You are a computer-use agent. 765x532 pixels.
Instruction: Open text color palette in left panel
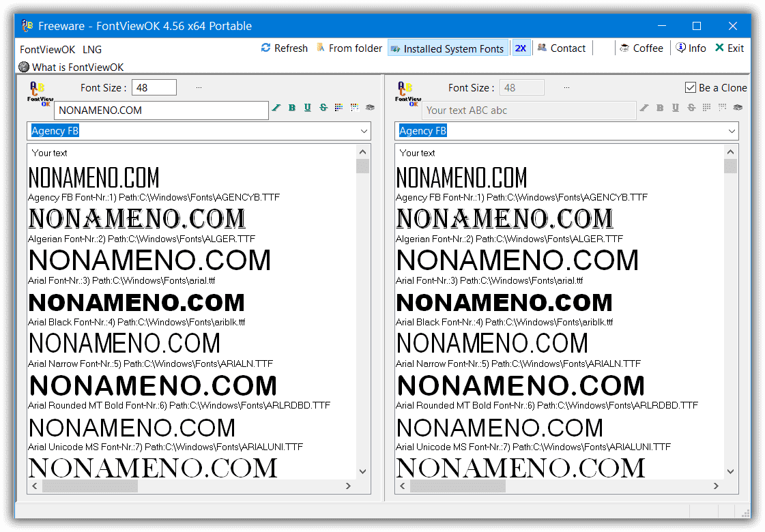[x=339, y=108]
